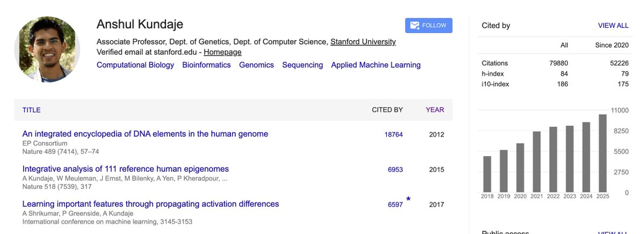Viewport: 644px width, 234px height.
Task: Open the Stanford University affiliation link
Action: point(363,42)
